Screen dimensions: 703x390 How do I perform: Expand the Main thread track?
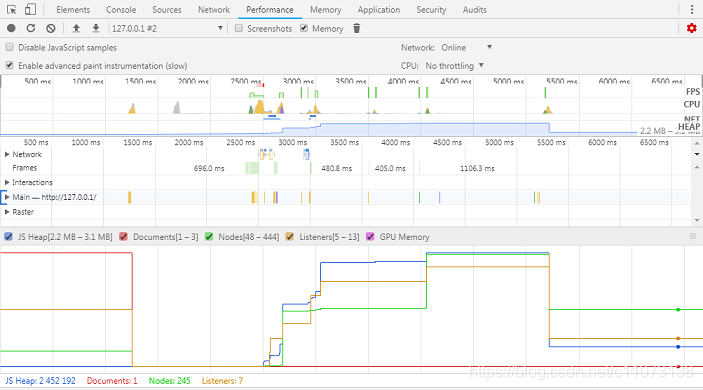(x=7, y=197)
